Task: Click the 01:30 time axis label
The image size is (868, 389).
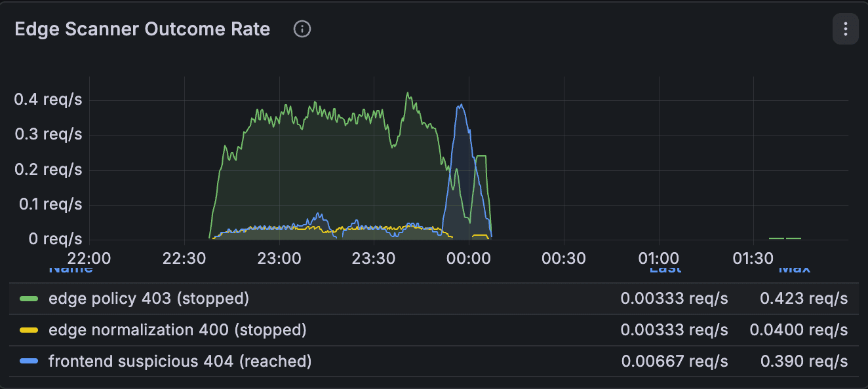Action: (753, 258)
